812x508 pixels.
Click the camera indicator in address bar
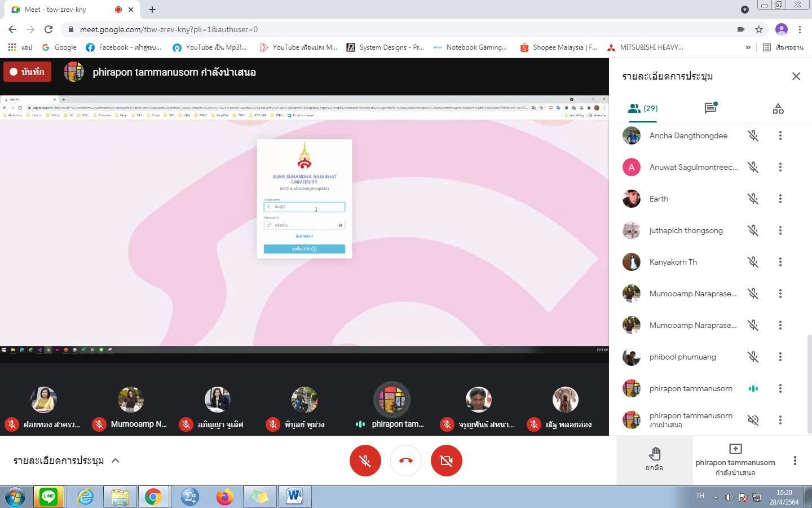click(x=741, y=29)
